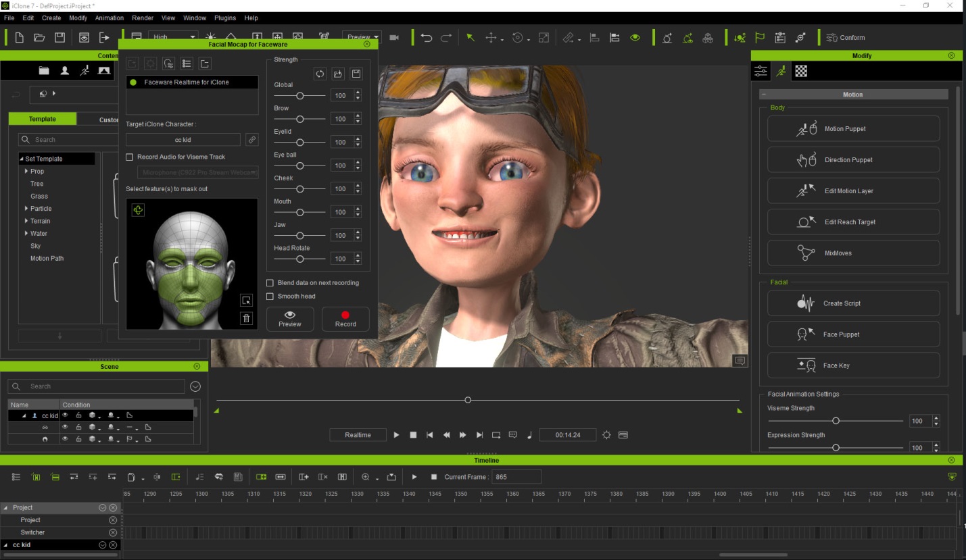
Task: Click the delete mask trash icon
Action: pos(246,317)
